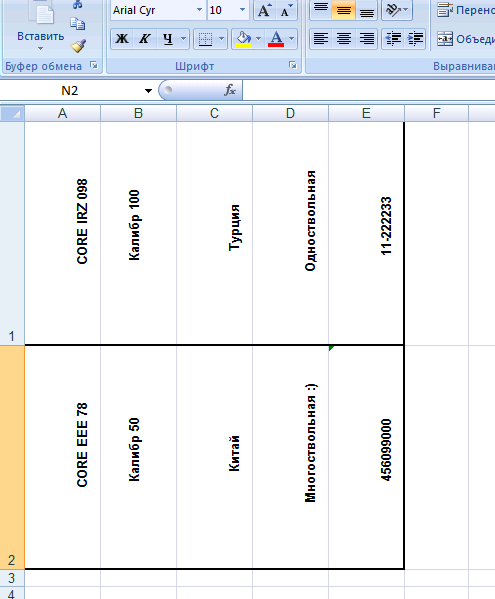
Task: Increase font size with large A icon
Action: coord(264,10)
